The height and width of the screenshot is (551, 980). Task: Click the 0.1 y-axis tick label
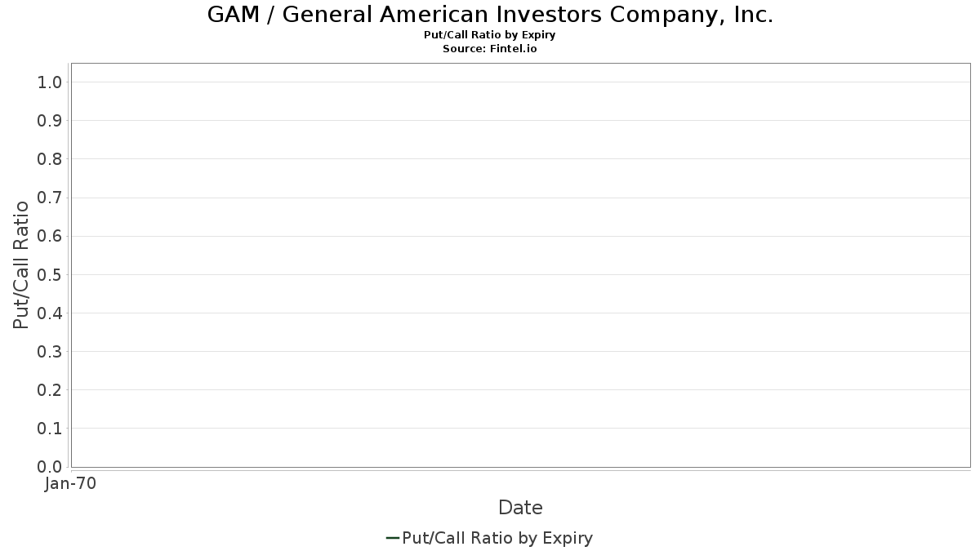50,429
